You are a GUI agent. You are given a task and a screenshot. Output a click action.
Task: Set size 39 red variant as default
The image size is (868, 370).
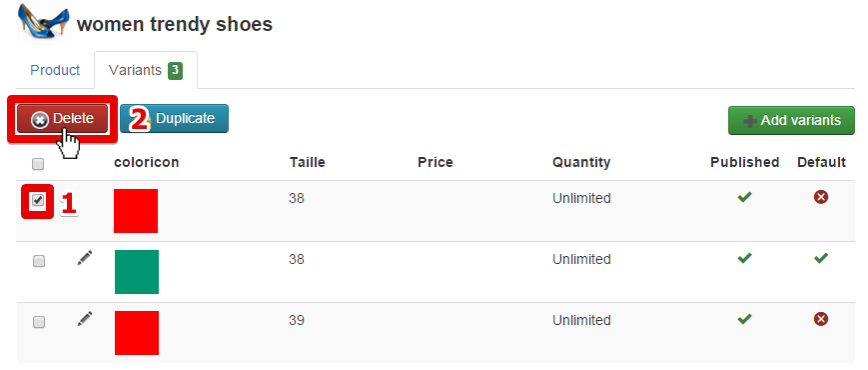(821, 318)
